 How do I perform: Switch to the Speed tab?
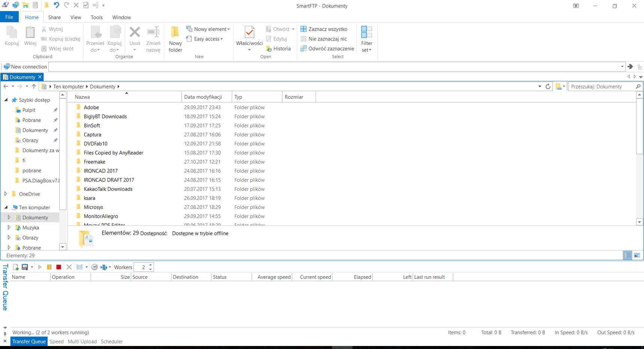point(57,342)
